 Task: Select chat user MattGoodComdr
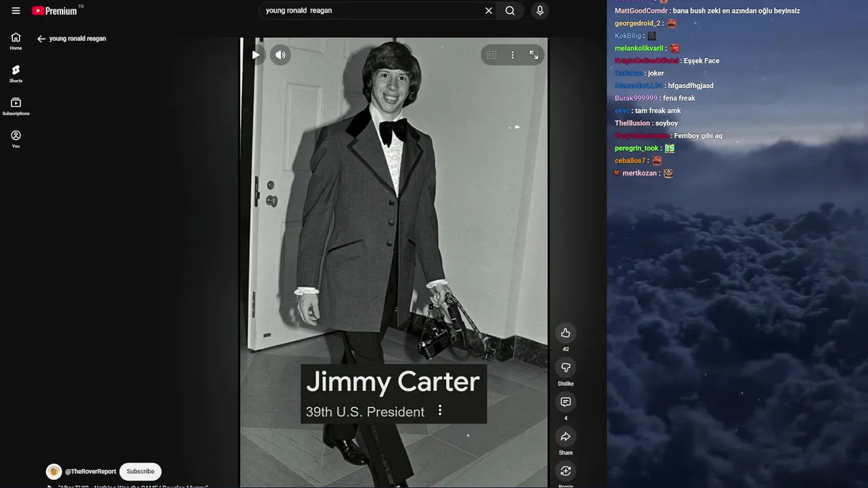coord(642,11)
